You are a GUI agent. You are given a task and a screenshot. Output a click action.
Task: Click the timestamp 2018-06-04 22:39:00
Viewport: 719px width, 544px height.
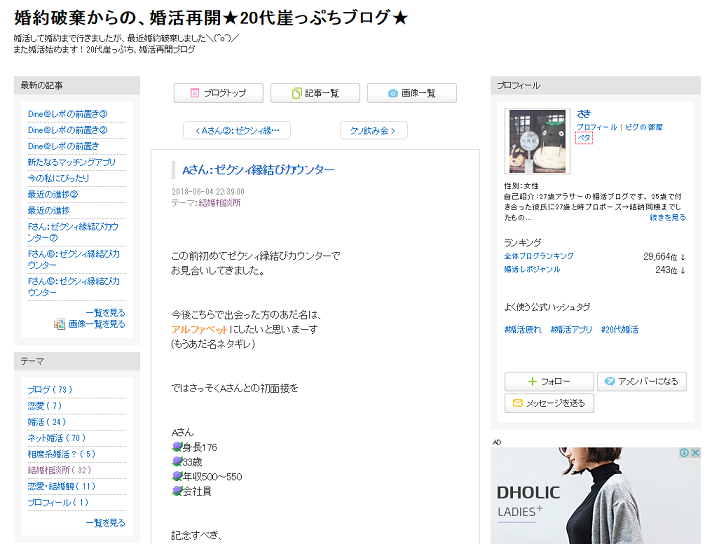coord(208,192)
